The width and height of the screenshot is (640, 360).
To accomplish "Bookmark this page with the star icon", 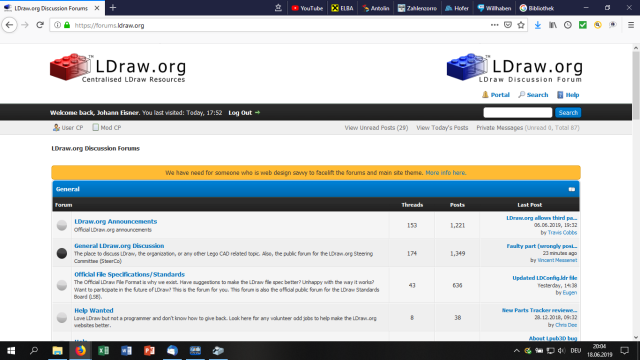I will 521,25.
